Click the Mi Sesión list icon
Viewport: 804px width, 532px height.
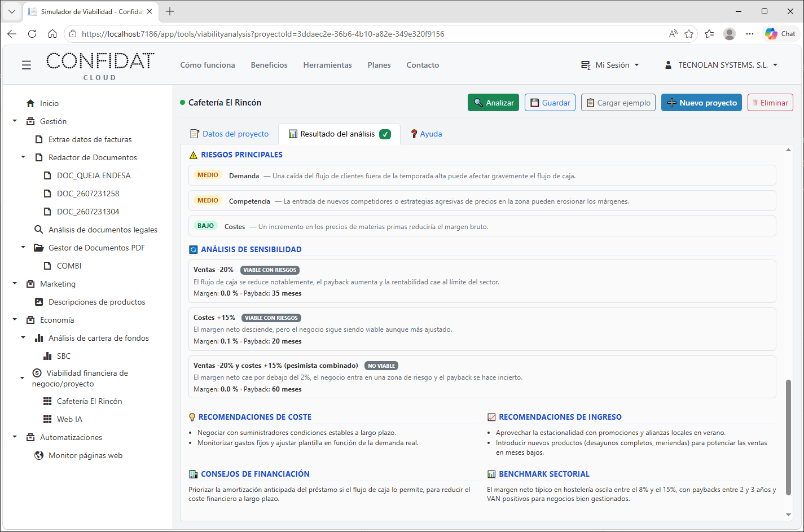pos(586,65)
